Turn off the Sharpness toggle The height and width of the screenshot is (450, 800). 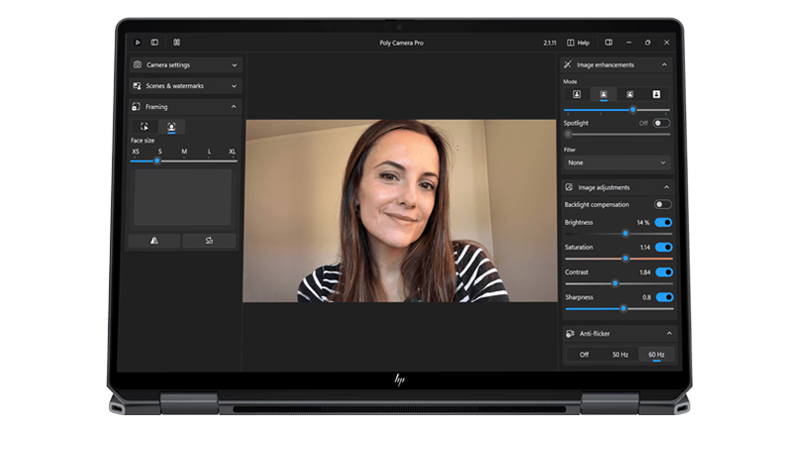point(663,297)
